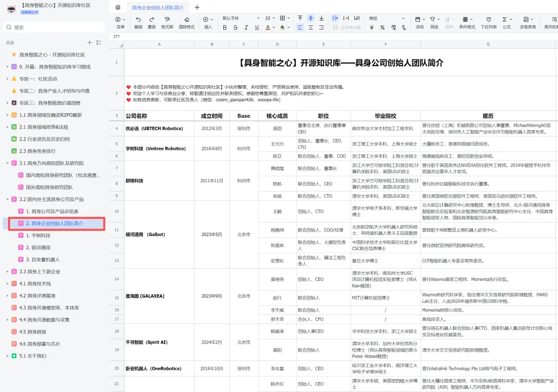Click the clear formatting (清除格式) eraser icon

point(187,19)
